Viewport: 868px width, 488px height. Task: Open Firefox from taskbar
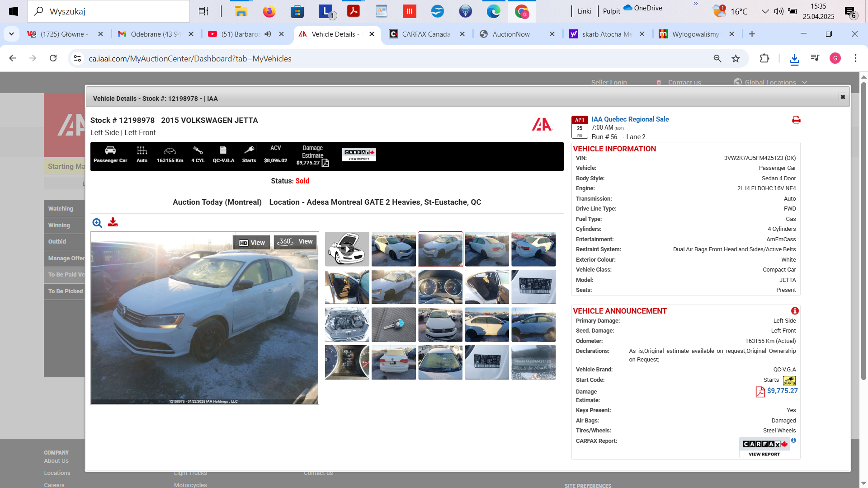point(269,11)
